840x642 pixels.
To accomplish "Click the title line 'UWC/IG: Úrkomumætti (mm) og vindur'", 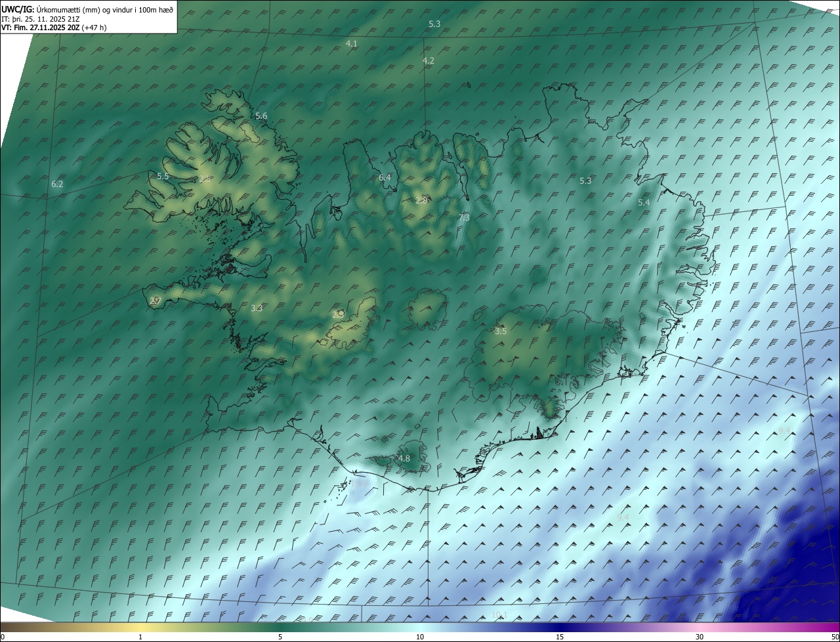I will point(88,9).
